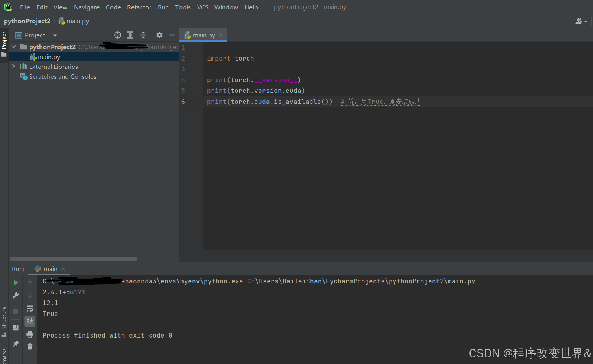Click the python.exe path output line
The image size is (593, 364).
point(259,281)
